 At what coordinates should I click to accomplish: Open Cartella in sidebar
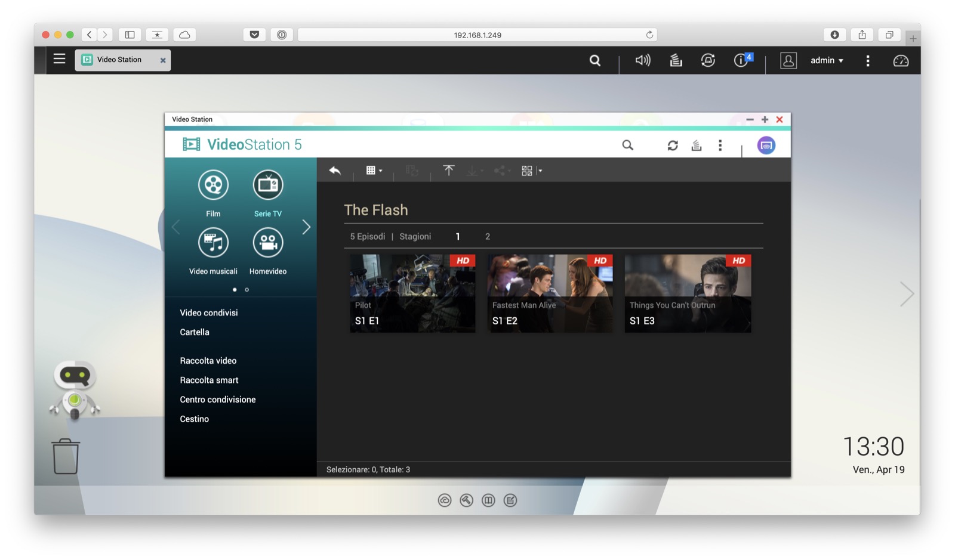tap(195, 332)
